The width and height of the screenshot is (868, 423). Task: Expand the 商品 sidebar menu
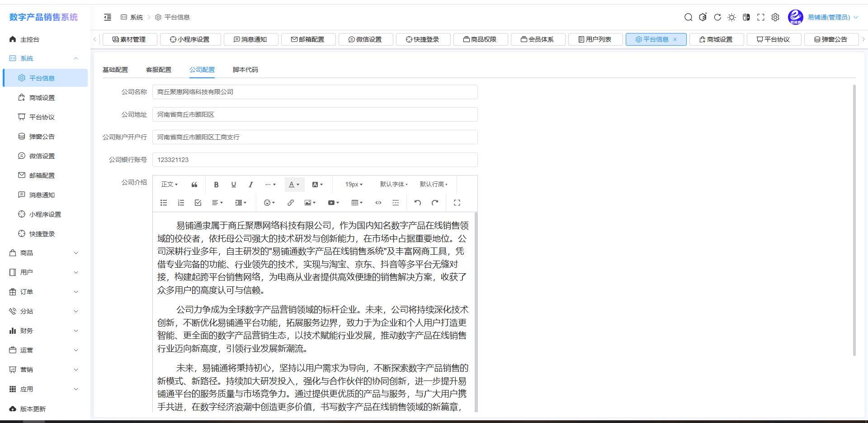pos(44,253)
